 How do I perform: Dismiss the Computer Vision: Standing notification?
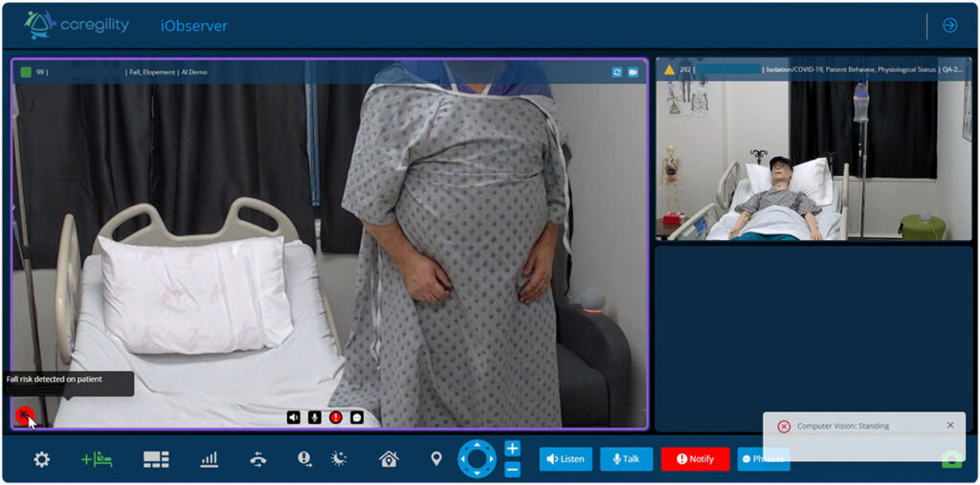pos(950,426)
